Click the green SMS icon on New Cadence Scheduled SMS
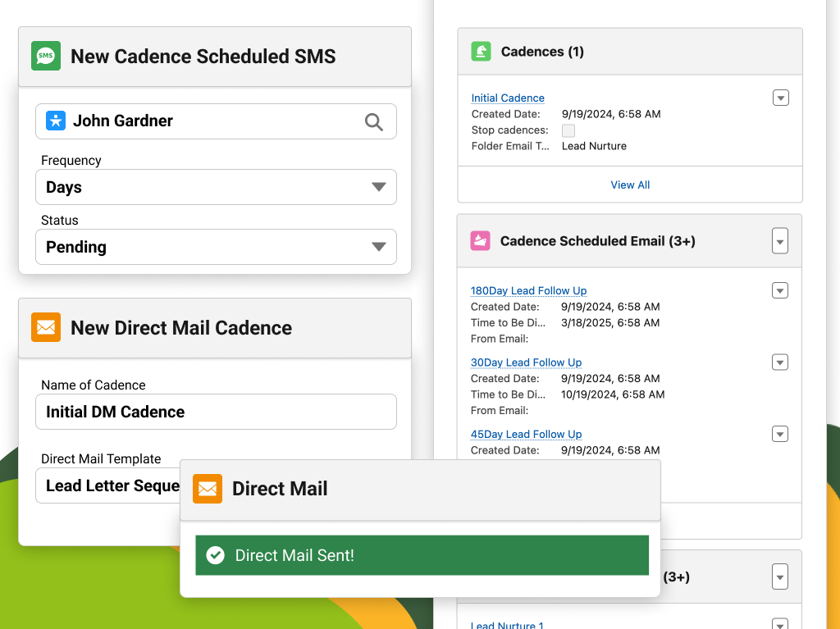The width and height of the screenshot is (840, 629). tap(45, 57)
